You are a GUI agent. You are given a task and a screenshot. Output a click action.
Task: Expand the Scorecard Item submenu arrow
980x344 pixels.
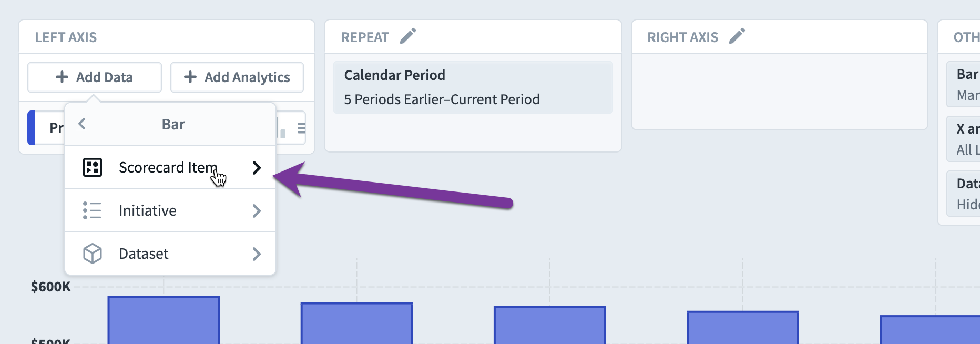[x=257, y=168]
